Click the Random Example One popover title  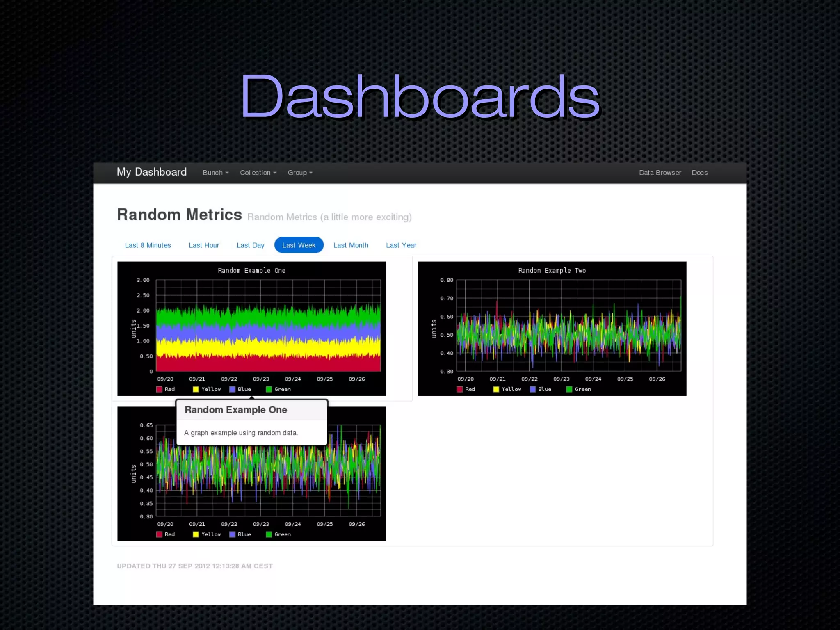(x=236, y=410)
